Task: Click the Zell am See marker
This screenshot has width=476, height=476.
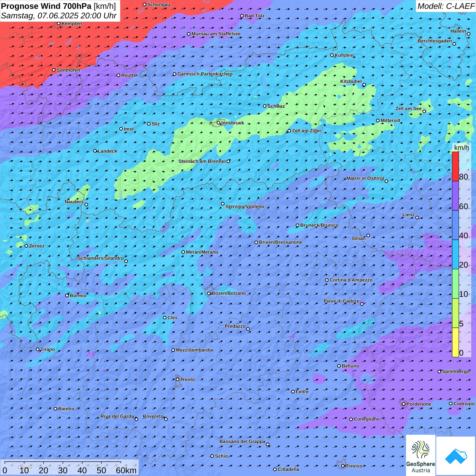Action: [424, 111]
